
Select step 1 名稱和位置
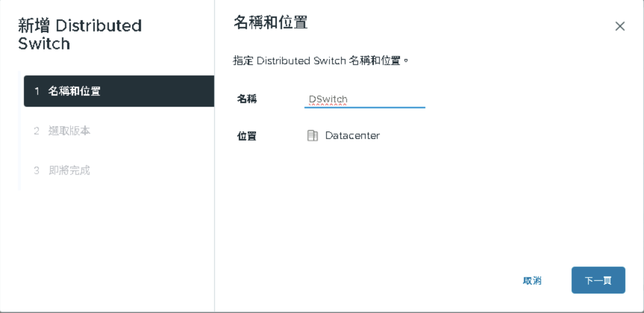[119, 91]
